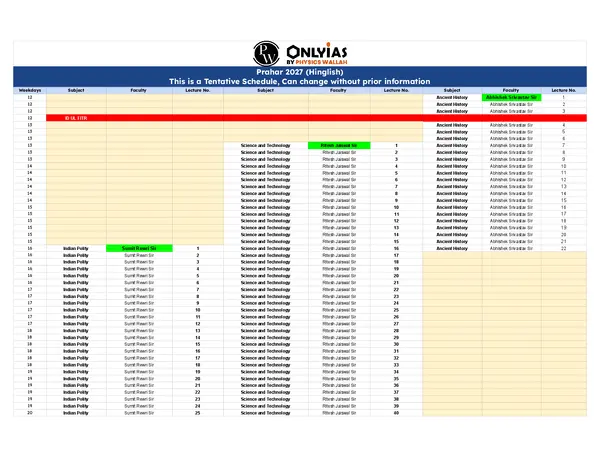Select the Prahar 2027 (Hinglish) title

[x=300, y=72]
